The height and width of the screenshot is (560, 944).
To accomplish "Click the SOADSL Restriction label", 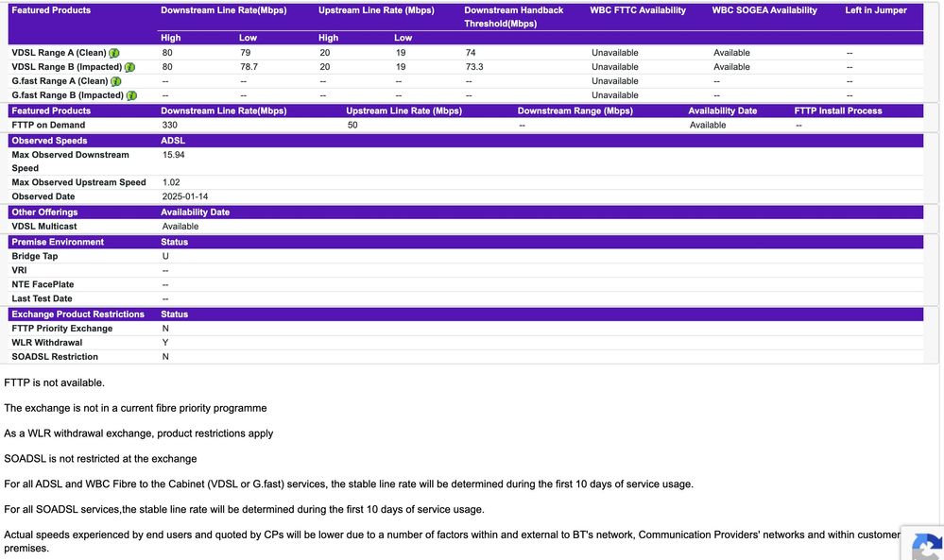I will pos(55,357).
